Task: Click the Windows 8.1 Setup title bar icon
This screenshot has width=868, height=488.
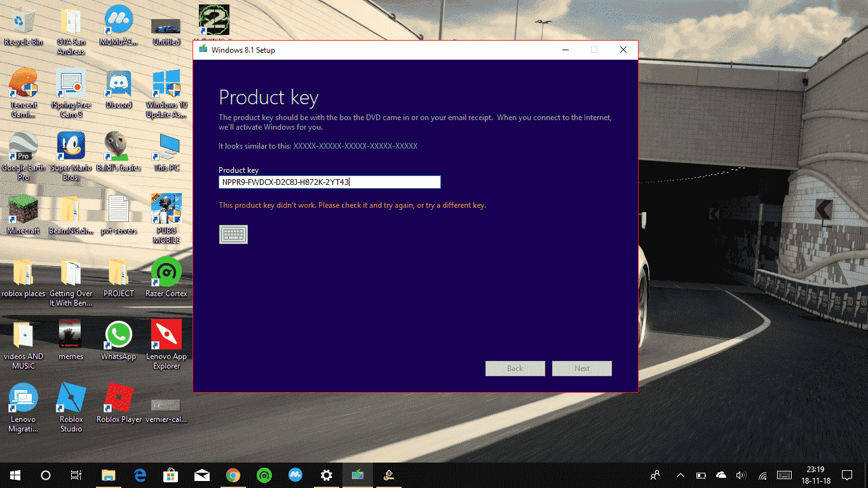Action: [x=203, y=50]
